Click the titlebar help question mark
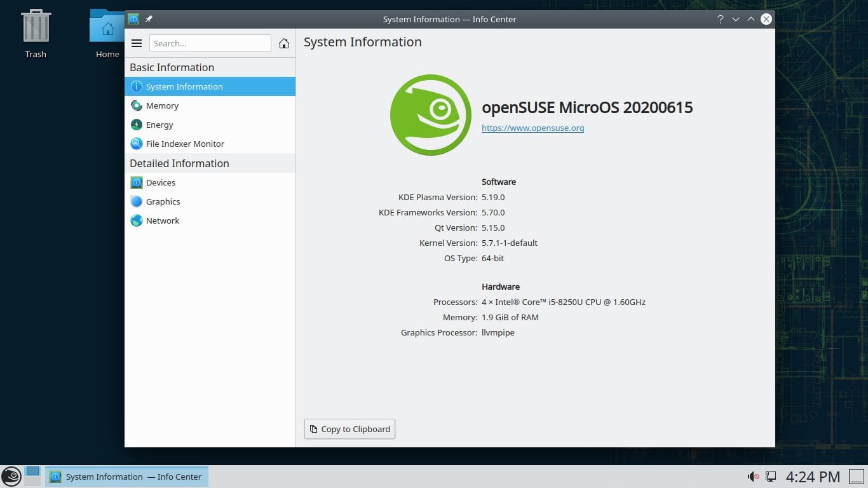This screenshot has width=868, height=488. (x=720, y=19)
